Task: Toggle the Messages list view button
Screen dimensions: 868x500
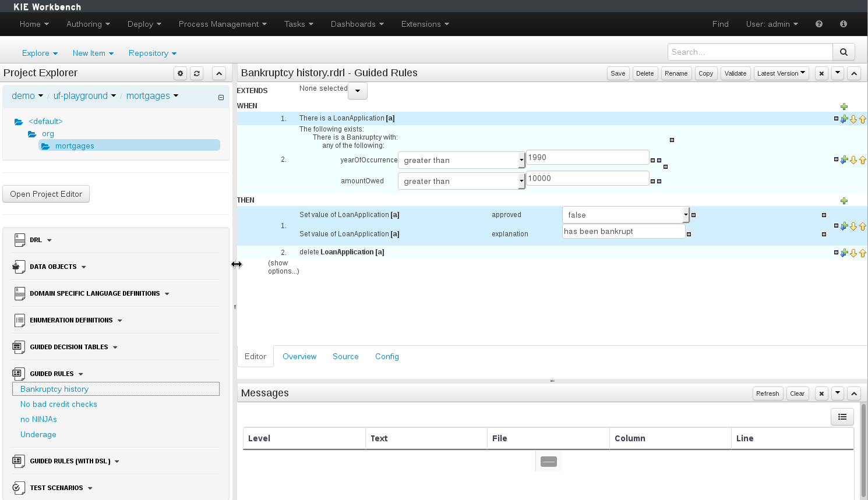Action: [842, 417]
